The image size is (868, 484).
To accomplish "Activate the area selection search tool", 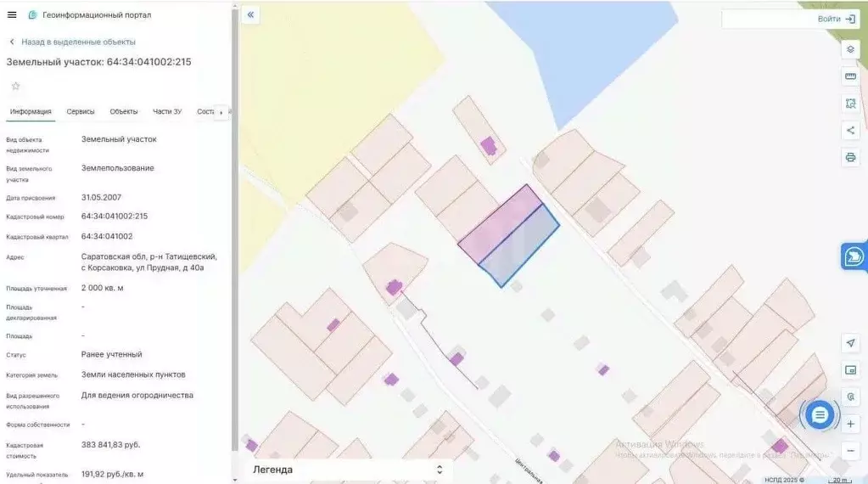I will [850, 104].
